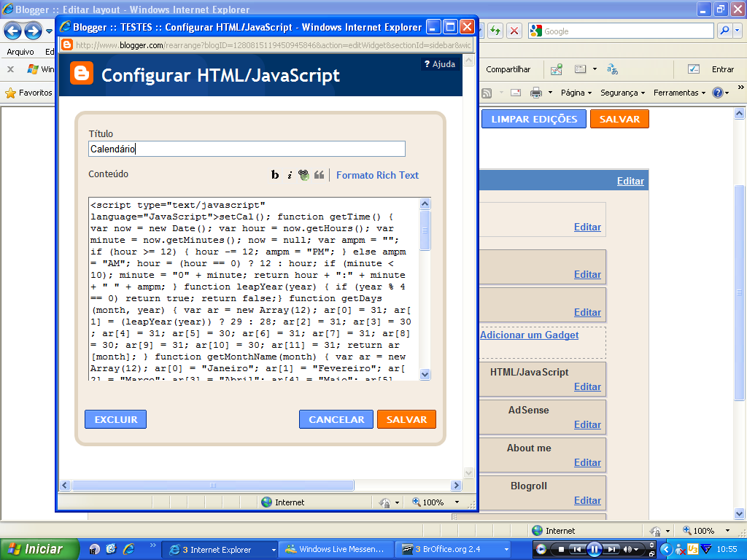Click the code textarea scroll up arrow
This screenshot has height=560, width=747.
425,204
